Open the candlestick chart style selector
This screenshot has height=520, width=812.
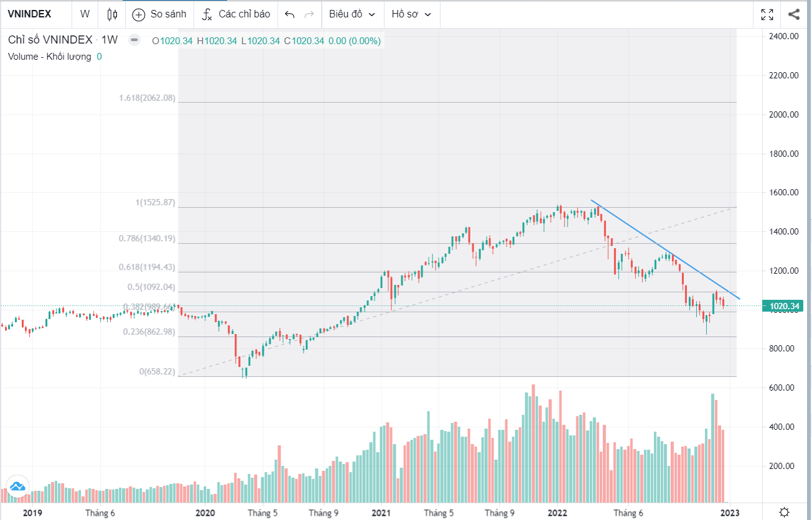[x=112, y=14]
